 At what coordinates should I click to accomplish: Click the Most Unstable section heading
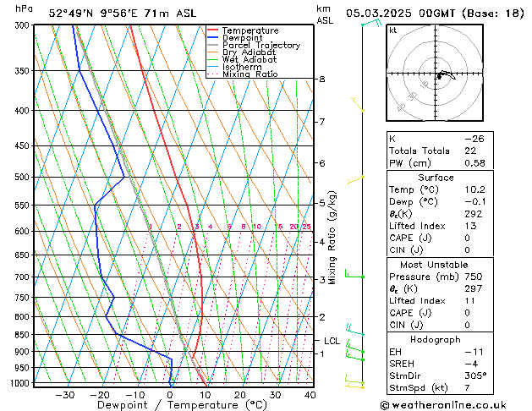tap(436, 265)
